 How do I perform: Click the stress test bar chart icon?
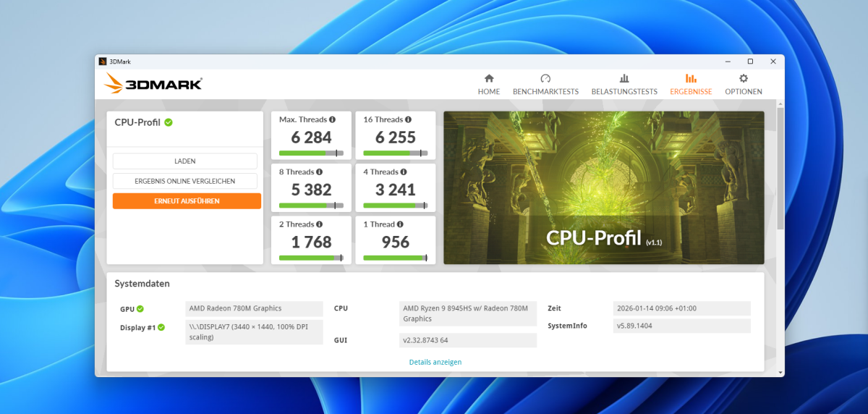(x=624, y=78)
